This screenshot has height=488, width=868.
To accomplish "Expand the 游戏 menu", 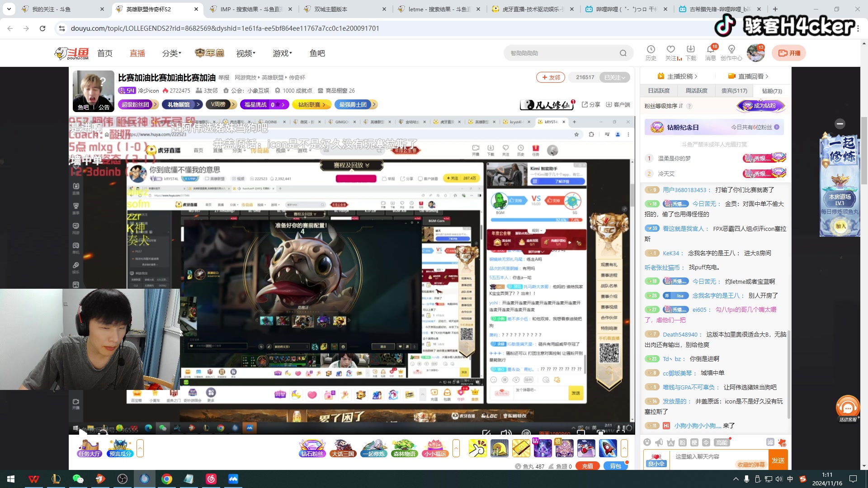I will tap(283, 53).
